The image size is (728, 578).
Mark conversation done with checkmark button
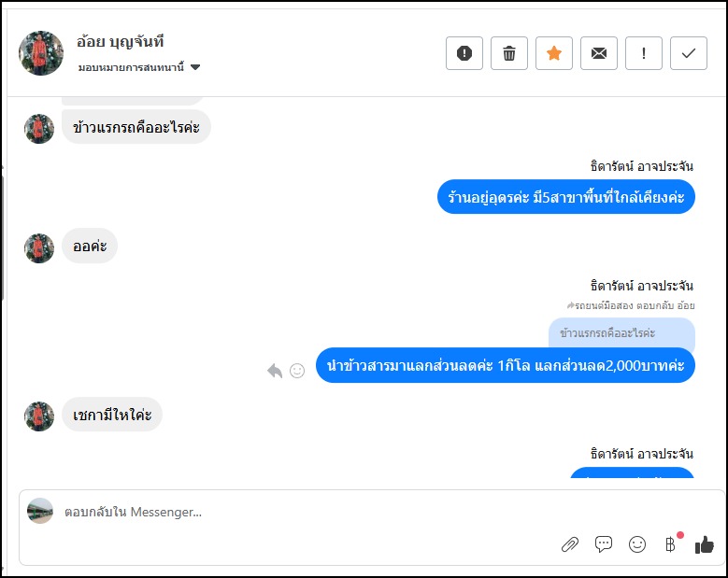tap(689, 53)
